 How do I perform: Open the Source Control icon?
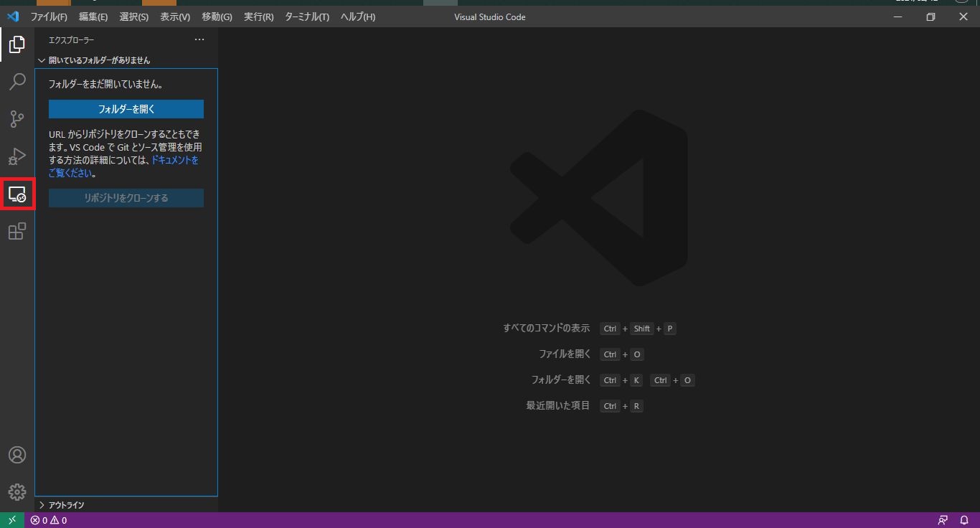tap(17, 119)
